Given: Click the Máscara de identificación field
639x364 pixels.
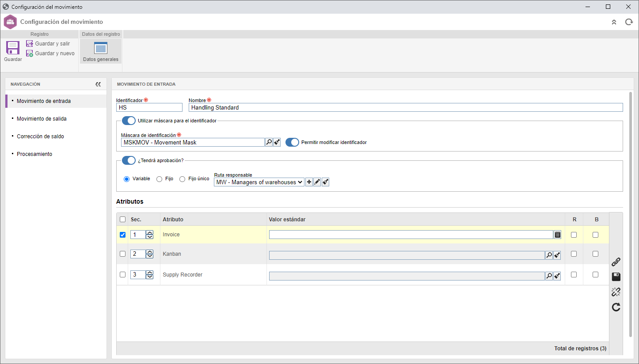Looking at the screenshot, I should pyautogui.click(x=193, y=142).
